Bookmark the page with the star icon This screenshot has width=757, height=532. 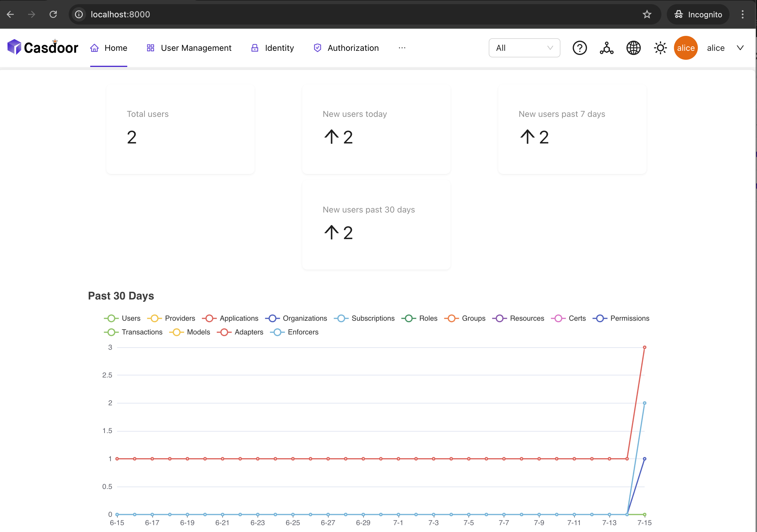pos(646,14)
